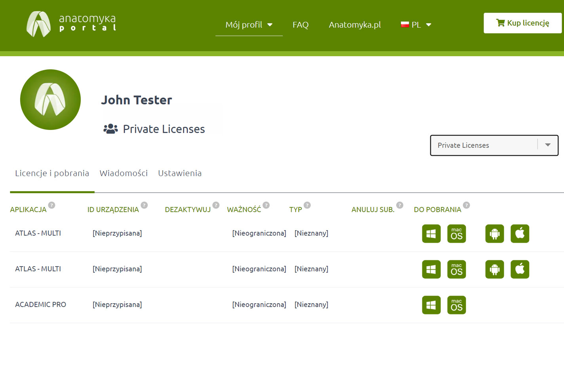Go to Anatomyka.pl link
Screen dimensions: 564x392
pyautogui.click(x=354, y=25)
